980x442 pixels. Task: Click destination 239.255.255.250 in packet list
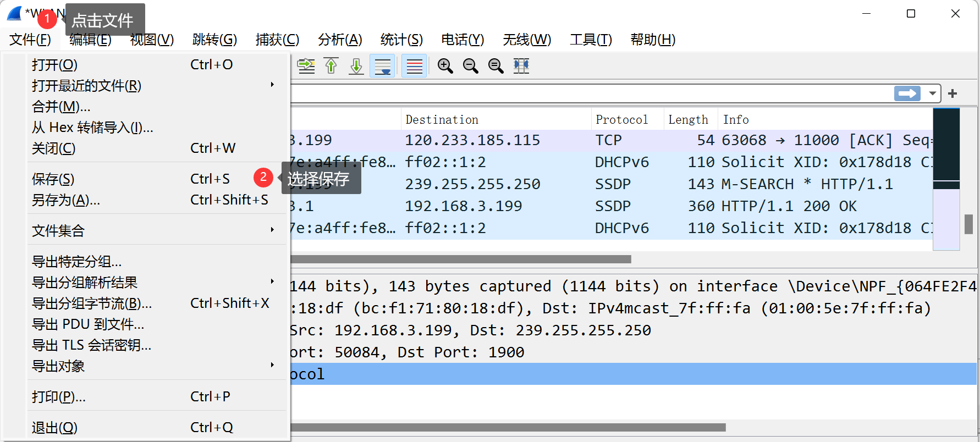(473, 184)
